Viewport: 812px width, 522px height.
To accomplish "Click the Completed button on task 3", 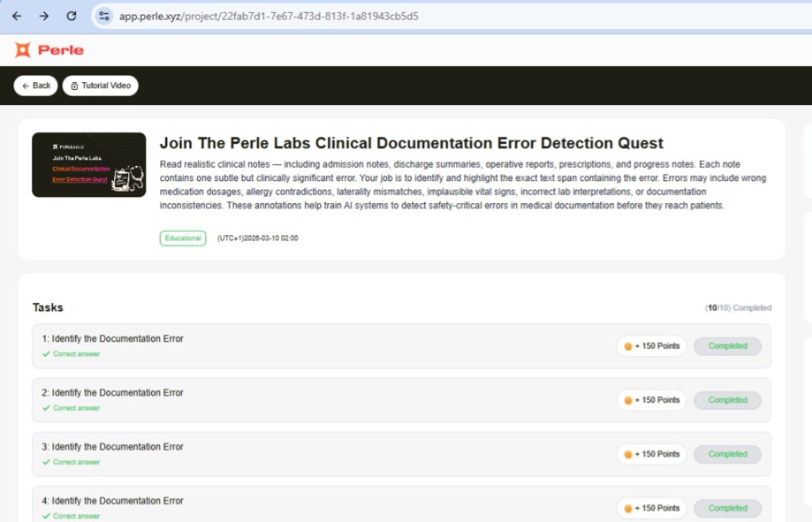I will (x=728, y=454).
